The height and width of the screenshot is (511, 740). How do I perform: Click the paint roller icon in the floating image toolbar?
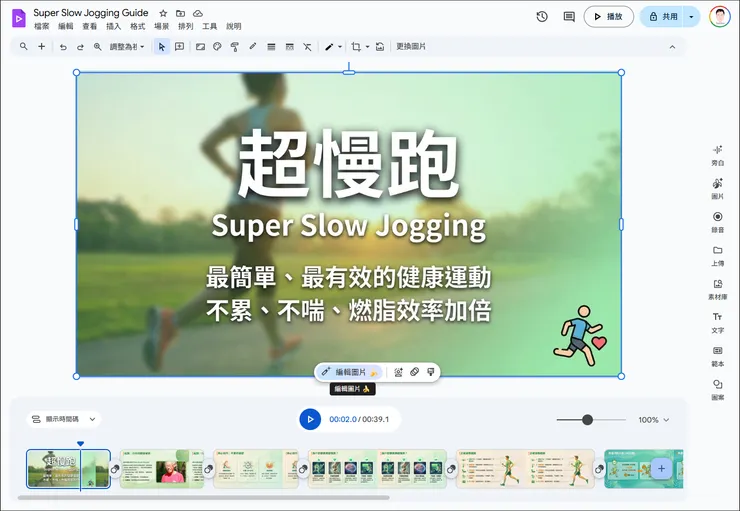point(430,372)
